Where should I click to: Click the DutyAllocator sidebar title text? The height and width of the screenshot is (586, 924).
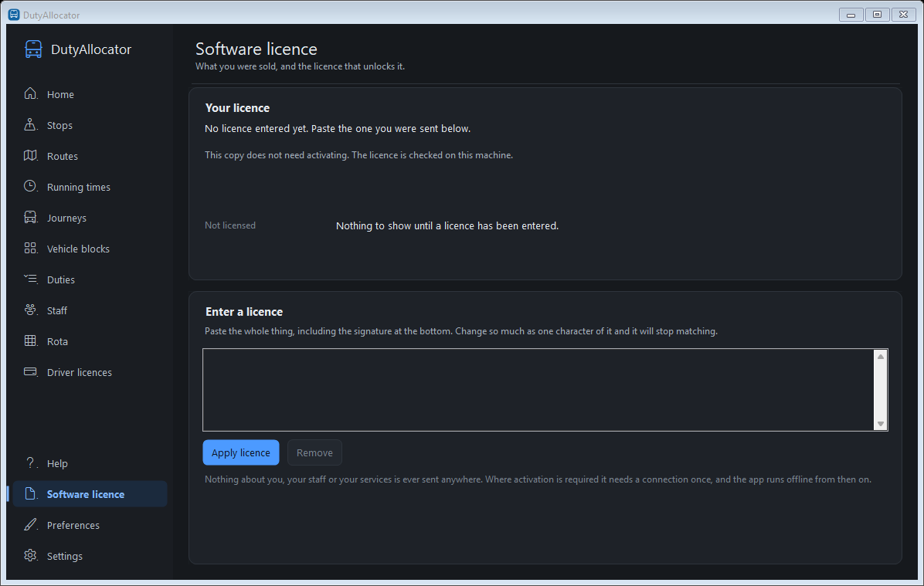tap(91, 49)
